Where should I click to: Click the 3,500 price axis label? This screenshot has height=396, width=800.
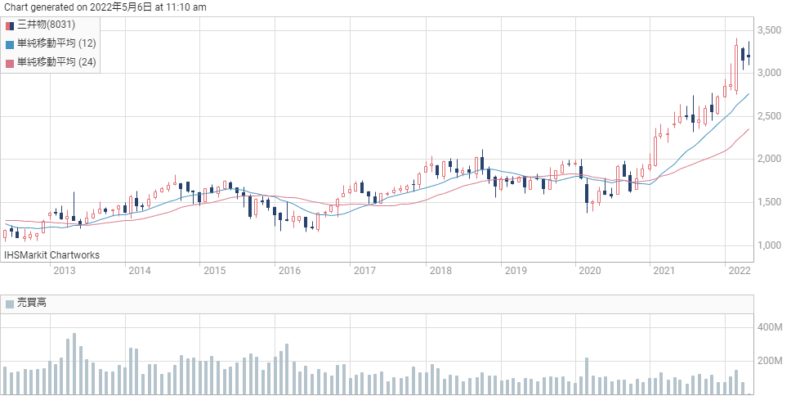pyautogui.click(x=770, y=31)
